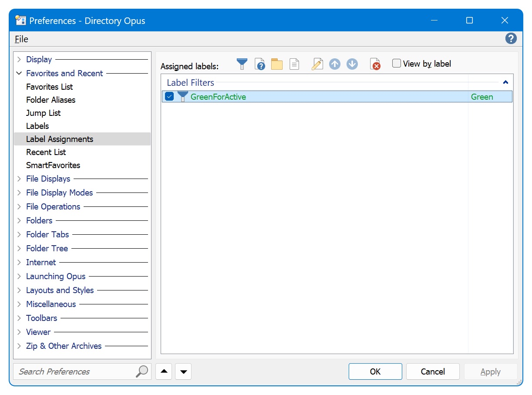Viewport: 532px width, 395px height.
Task: Expand the Layouts and Styles category
Action: click(19, 290)
